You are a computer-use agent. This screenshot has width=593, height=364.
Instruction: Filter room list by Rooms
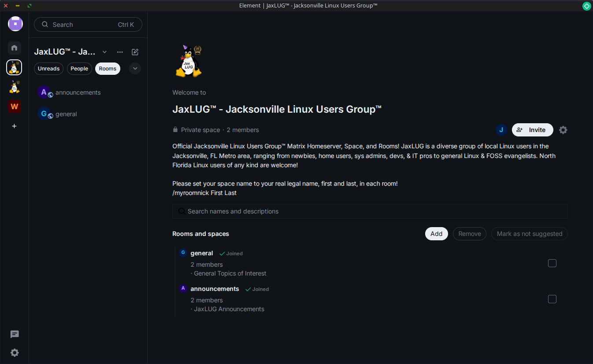(107, 69)
